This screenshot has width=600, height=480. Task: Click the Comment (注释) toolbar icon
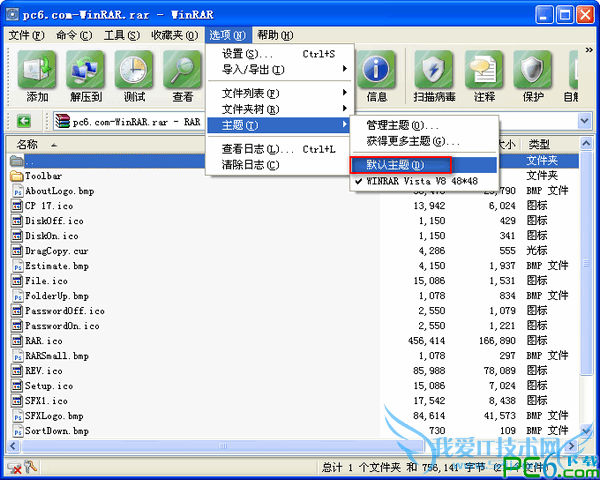point(484,69)
